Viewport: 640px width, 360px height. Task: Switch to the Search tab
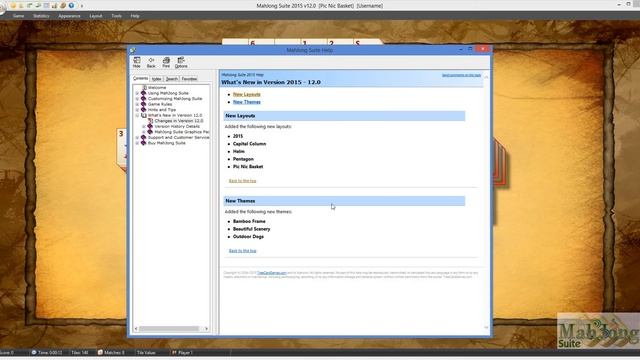click(x=172, y=79)
